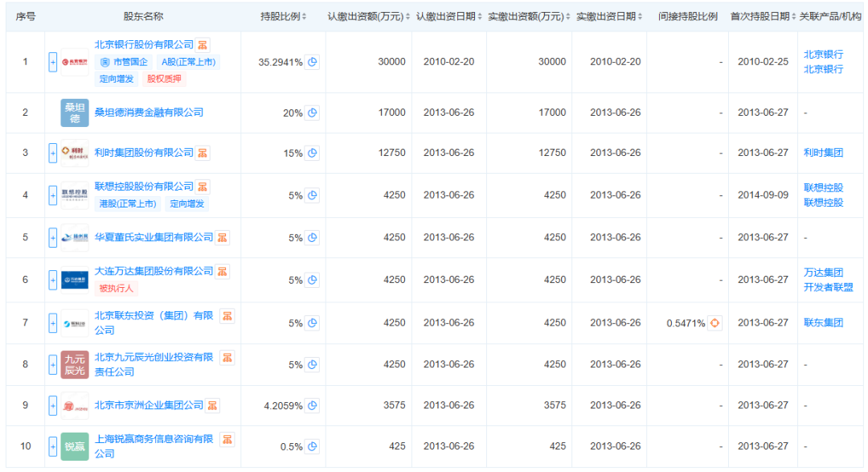Open 桑坦德消费金融有限公司 company link

point(149,113)
